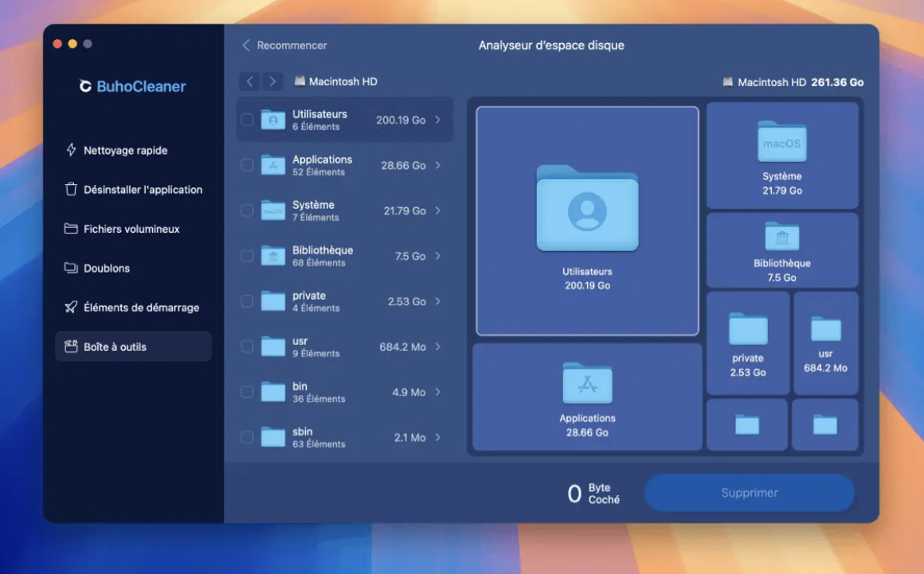Open Bibliothèque via its right chevron

click(x=438, y=256)
